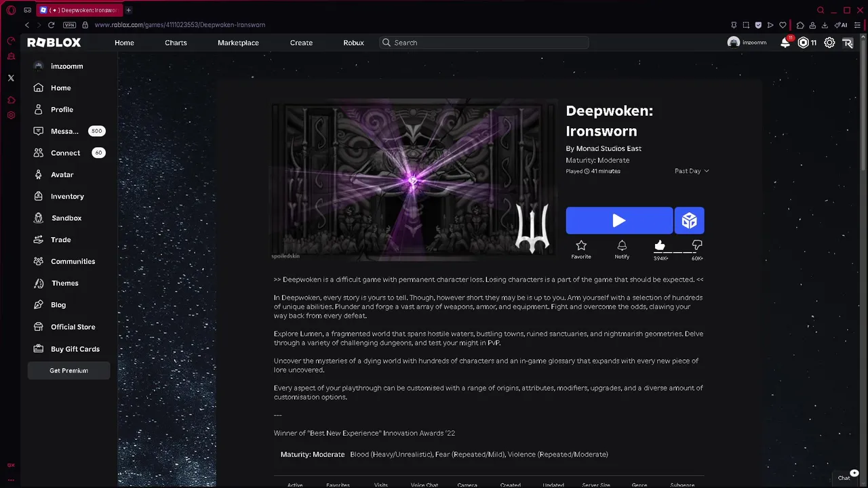Viewport: 868px width, 488px height.
Task: Click the Roblox logo in the navbar
Action: click(x=54, y=42)
